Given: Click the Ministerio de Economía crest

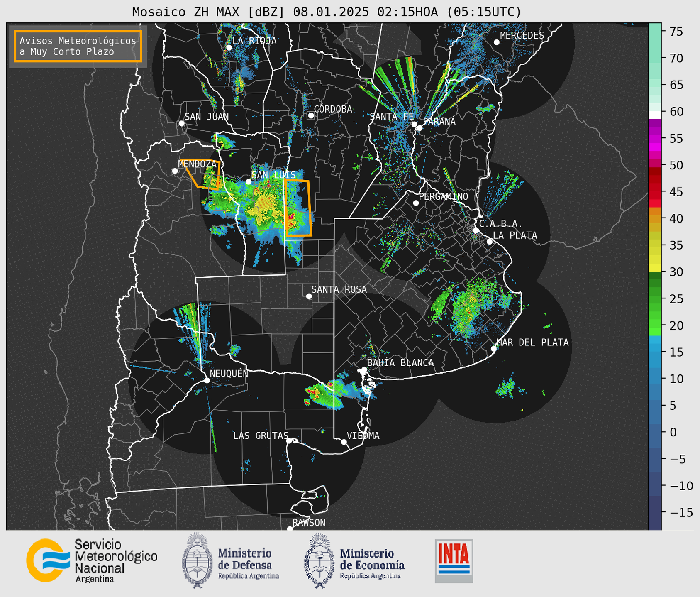Looking at the screenshot, I should coord(320,560).
